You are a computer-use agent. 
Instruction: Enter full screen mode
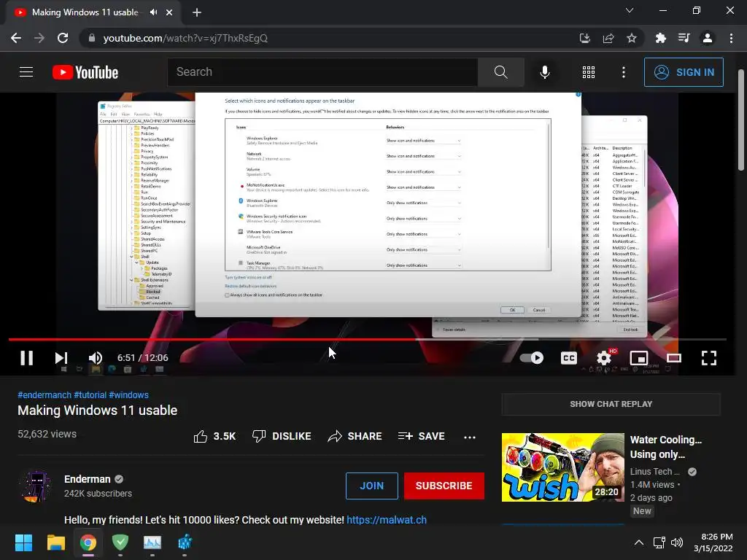(x=709, y=357)
